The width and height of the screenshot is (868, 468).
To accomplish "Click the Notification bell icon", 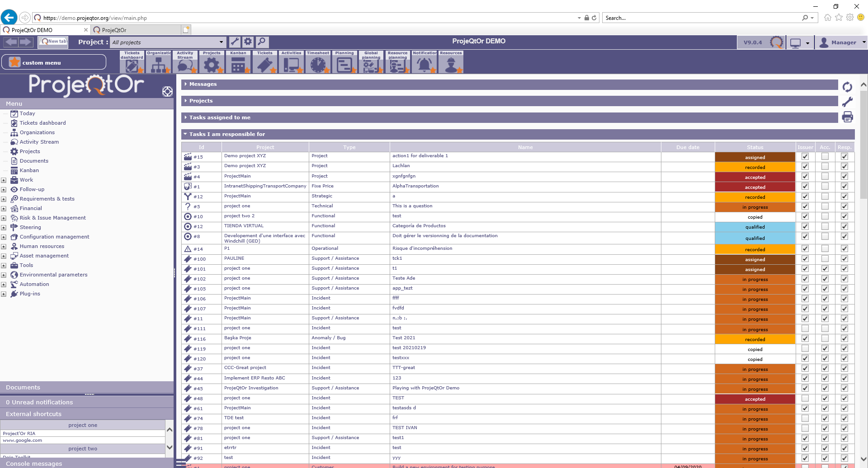I will tap(424, 65).
